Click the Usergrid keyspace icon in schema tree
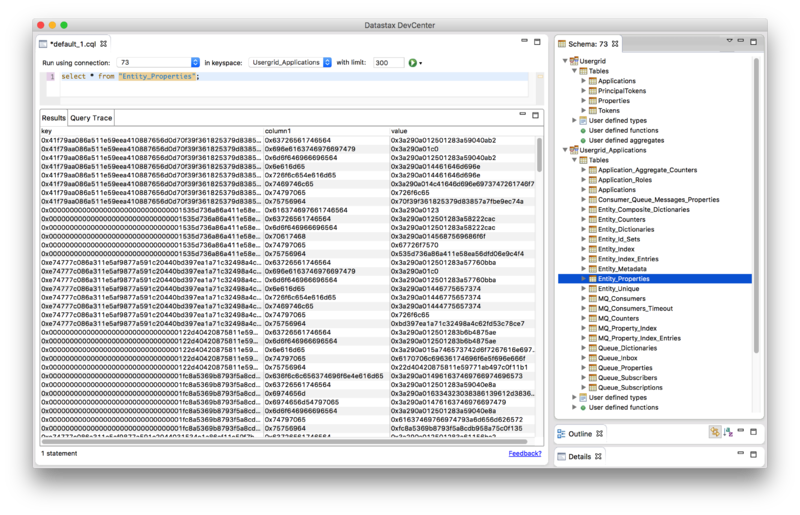 [x=575, y=62]
